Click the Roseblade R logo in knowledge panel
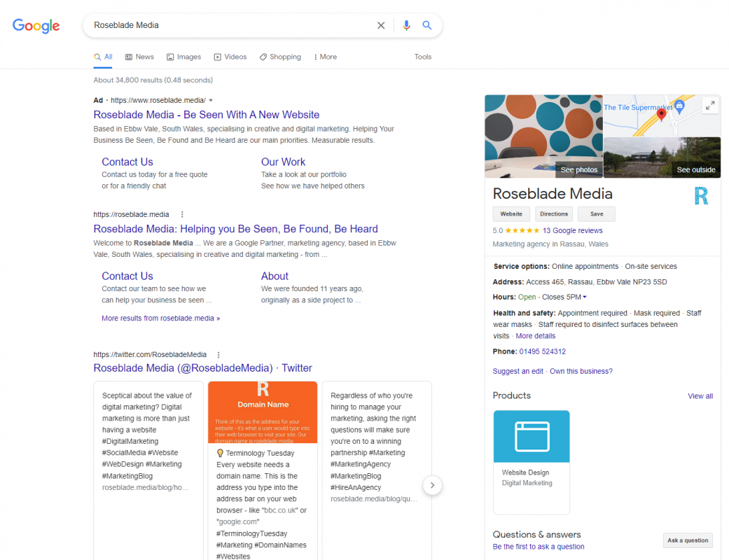This screenshot has width=729, height=560. tap(701, 196)
